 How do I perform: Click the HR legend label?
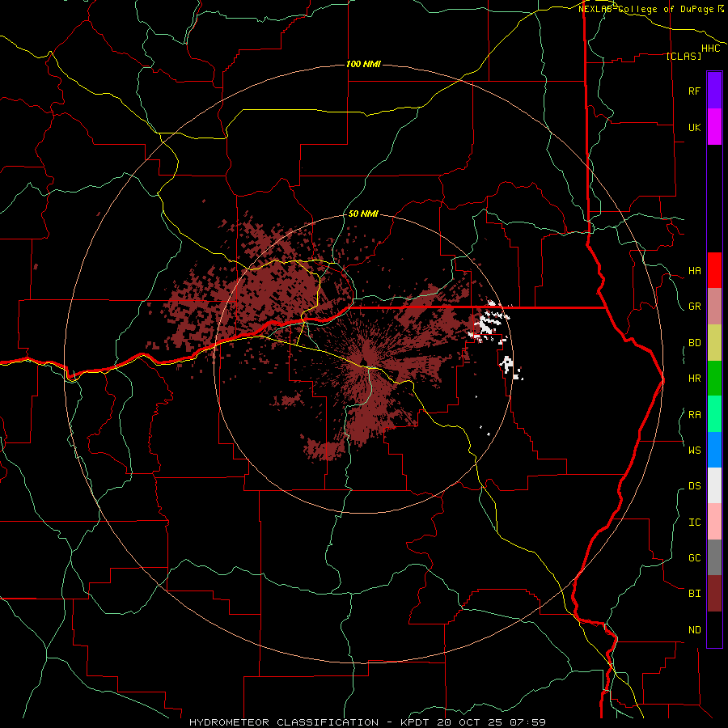(694, 379)
